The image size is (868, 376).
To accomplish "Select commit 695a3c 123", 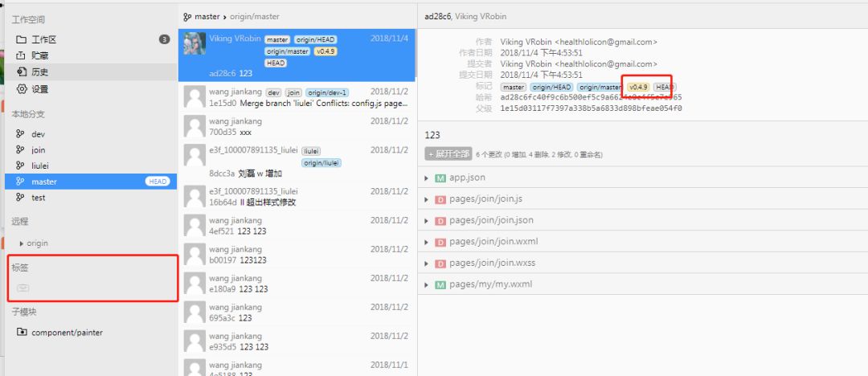I will pyautogui.click(x=297, y=312).
